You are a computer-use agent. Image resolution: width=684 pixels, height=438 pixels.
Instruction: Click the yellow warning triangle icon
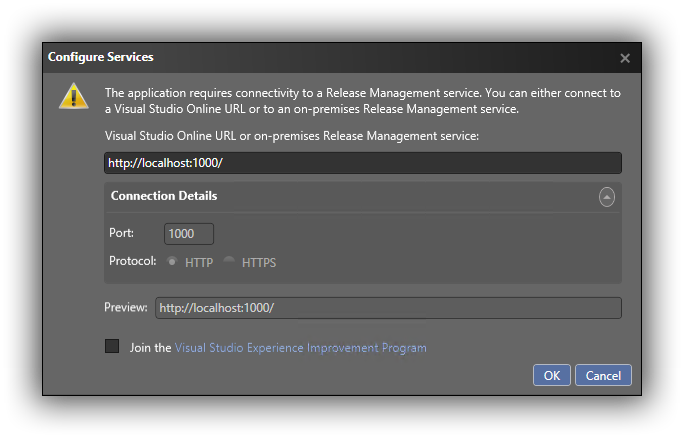74,96
